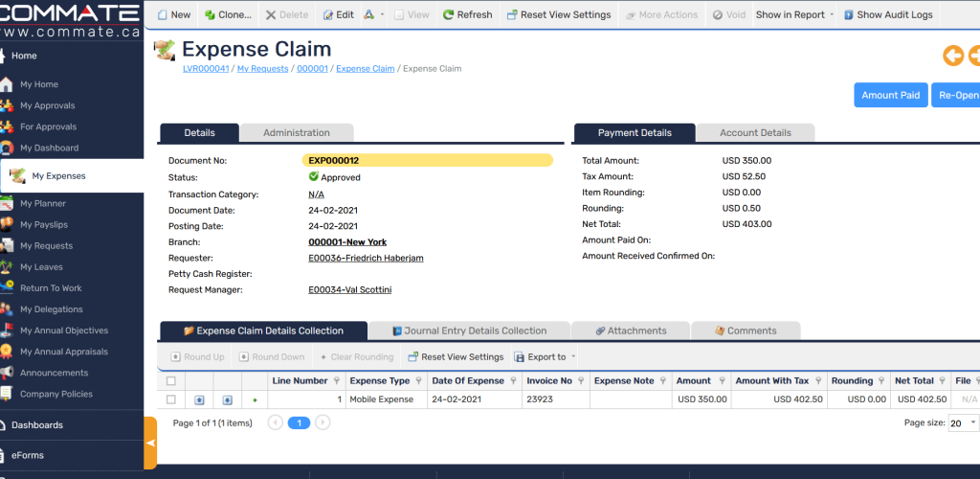The width and height of the screenshot is (980, 479).
Task: Go to My Dashboard in sidebar
Action: coord(49,148)
